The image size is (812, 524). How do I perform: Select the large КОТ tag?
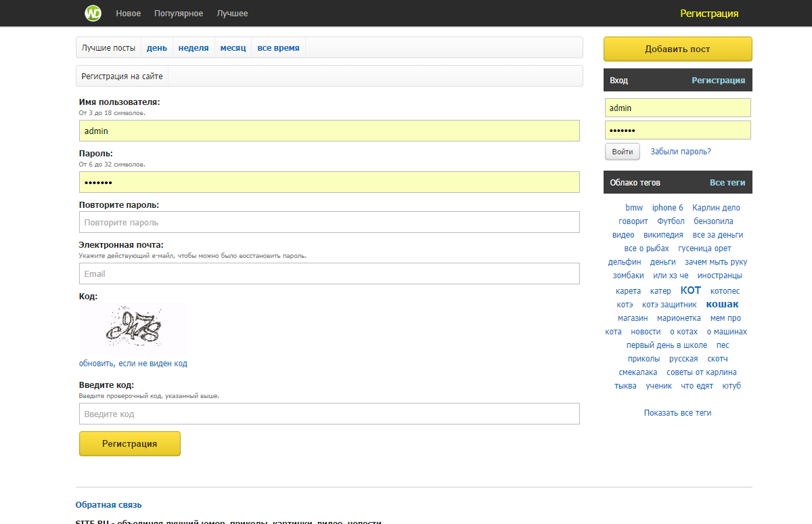[691, 290]
